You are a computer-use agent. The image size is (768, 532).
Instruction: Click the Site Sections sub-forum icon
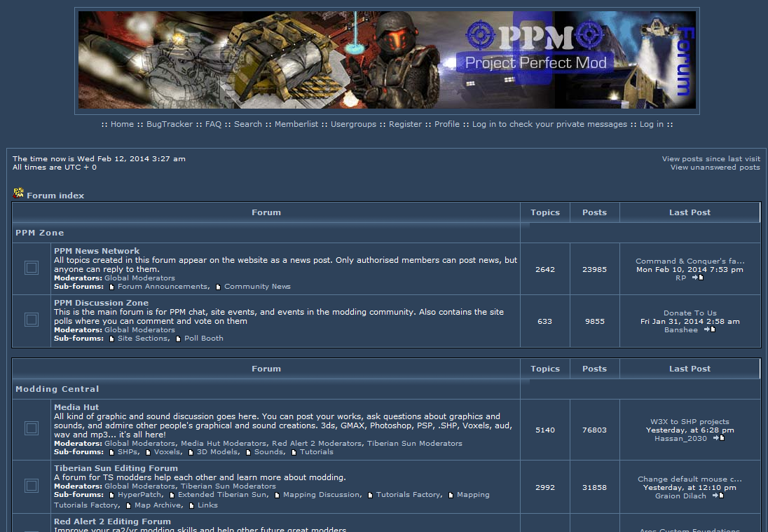pos(111,339)
